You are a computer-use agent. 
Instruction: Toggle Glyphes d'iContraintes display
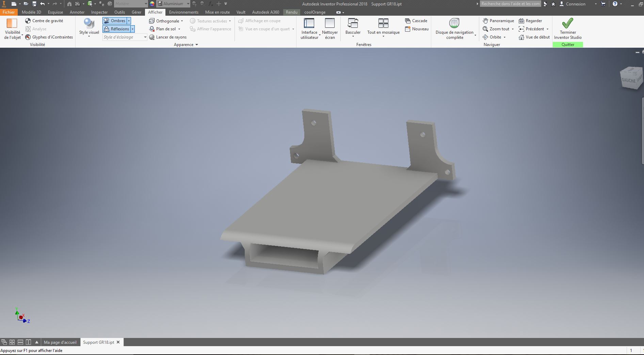click(49, 37)
